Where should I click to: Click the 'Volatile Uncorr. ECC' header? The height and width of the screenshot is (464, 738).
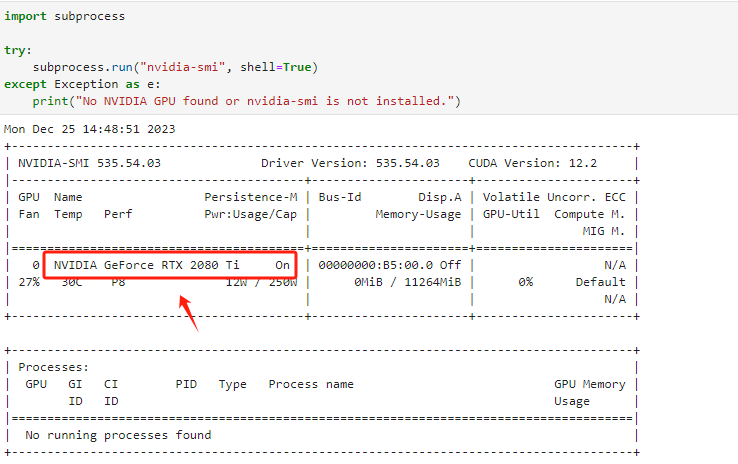[x=554, y=197]
